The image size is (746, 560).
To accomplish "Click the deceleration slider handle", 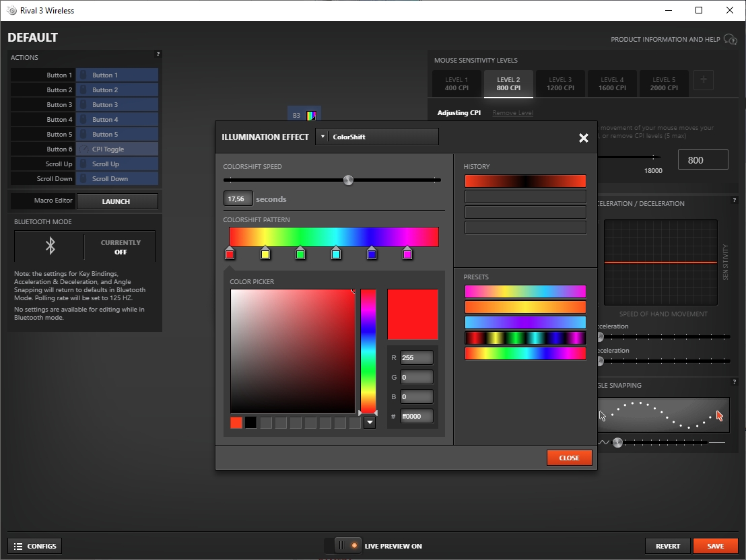I will point(601,361).
